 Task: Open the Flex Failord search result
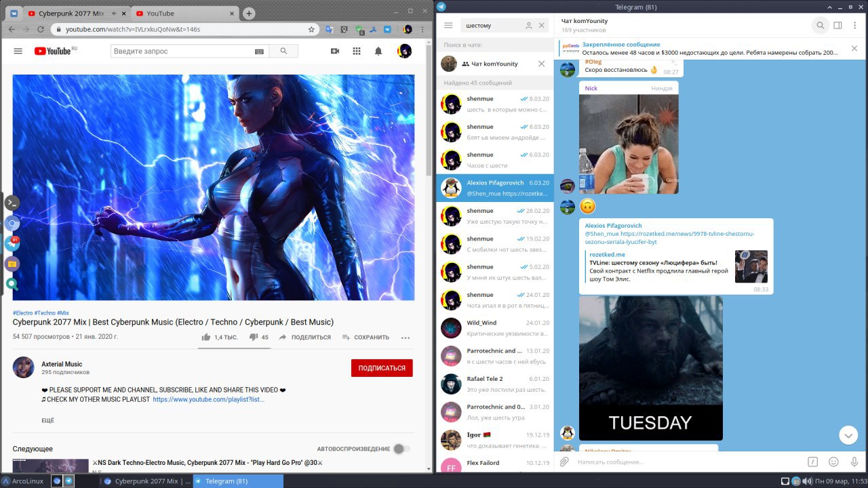tap(495, 464)
